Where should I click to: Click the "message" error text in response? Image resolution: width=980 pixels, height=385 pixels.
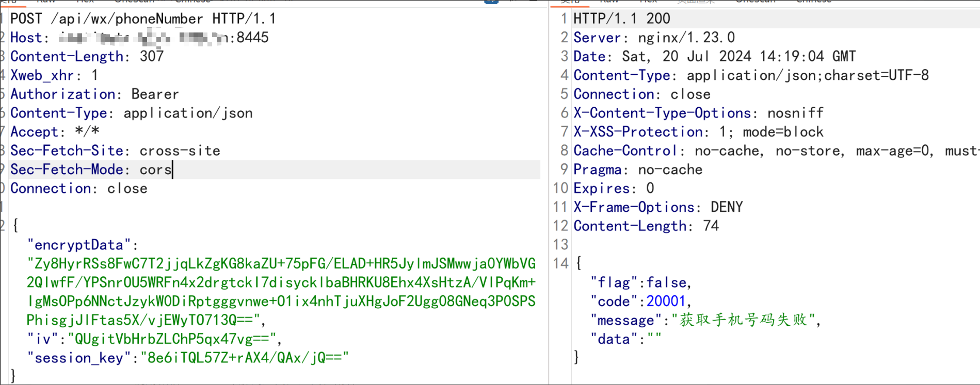tap(743, 320)
